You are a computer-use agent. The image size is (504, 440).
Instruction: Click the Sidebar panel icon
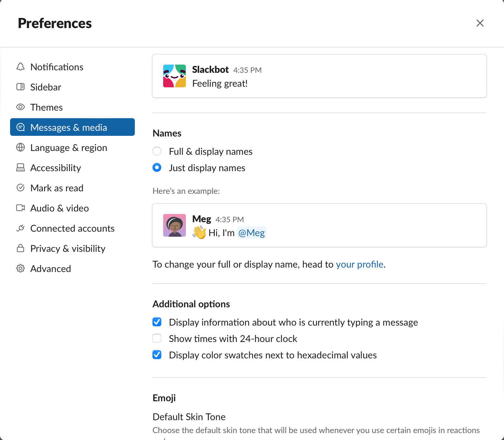point(20,87)
